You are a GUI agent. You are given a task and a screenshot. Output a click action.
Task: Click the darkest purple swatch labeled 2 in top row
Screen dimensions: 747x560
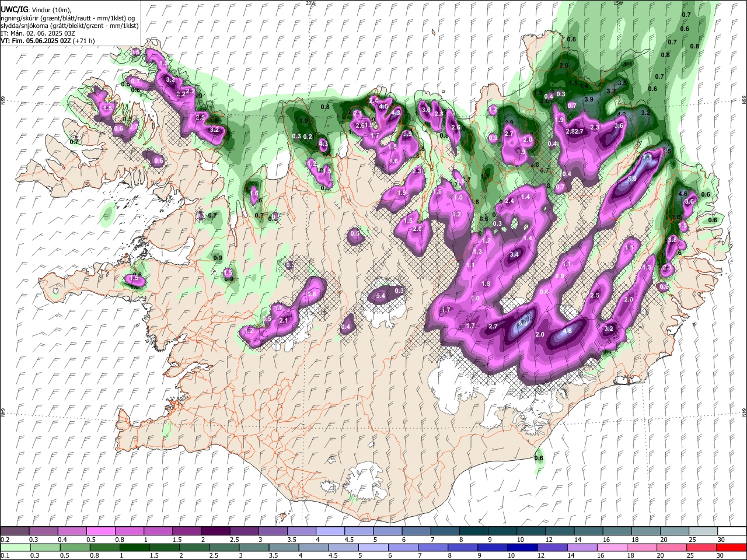pyautogui.click(x=217, y=531)
